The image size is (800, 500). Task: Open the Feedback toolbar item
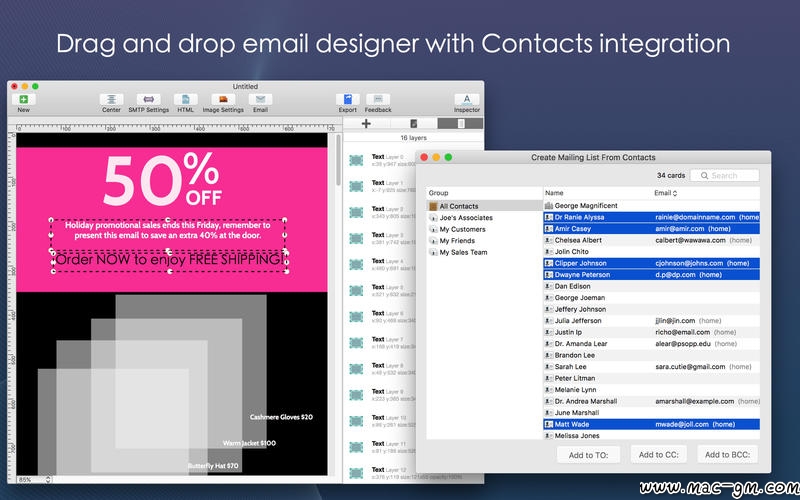[378, 99]
